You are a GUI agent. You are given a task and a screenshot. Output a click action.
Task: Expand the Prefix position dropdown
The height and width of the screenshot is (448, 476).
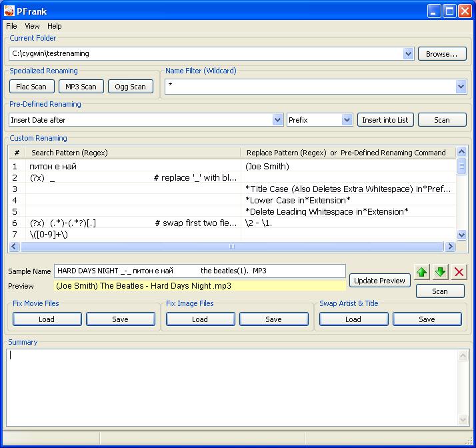tap(347, 120)
